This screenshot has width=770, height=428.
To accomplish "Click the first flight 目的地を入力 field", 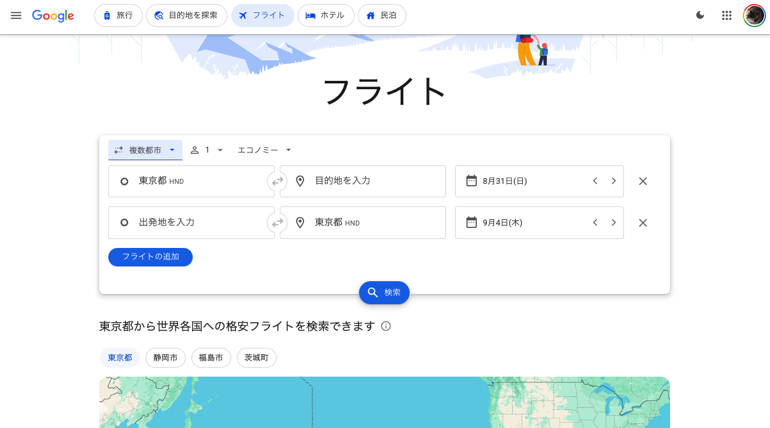I will click(x=363, y=181).
